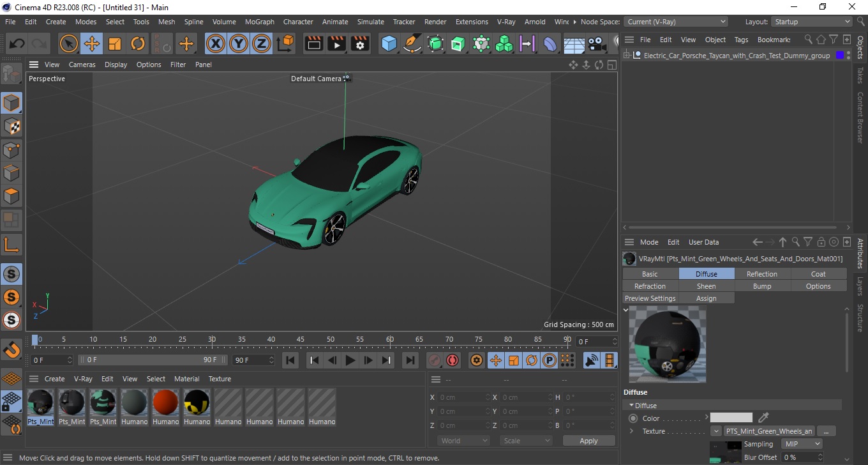Click the PTS_Mint_Green_Wheels texture button

769,431
